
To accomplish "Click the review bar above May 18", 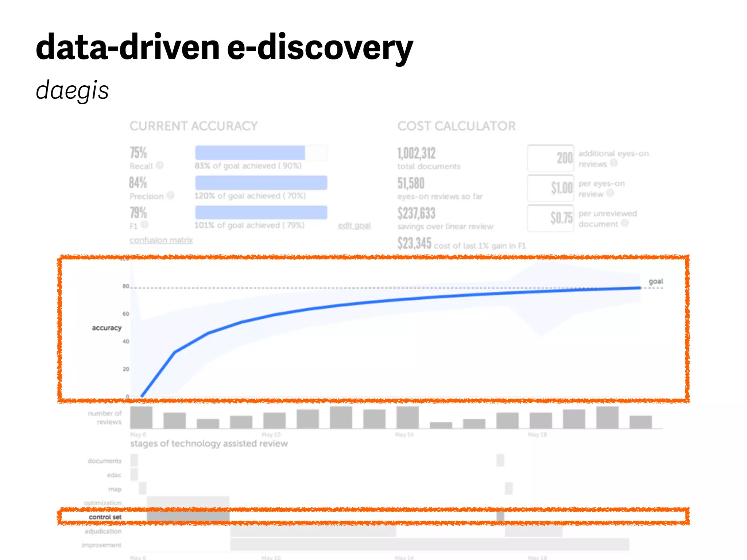I will tap(541, 420).
